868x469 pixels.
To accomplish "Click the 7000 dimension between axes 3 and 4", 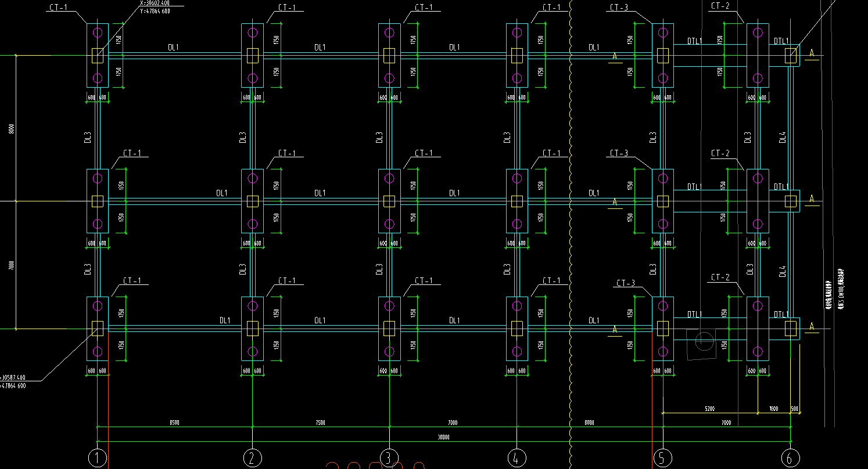I will 453,423.
